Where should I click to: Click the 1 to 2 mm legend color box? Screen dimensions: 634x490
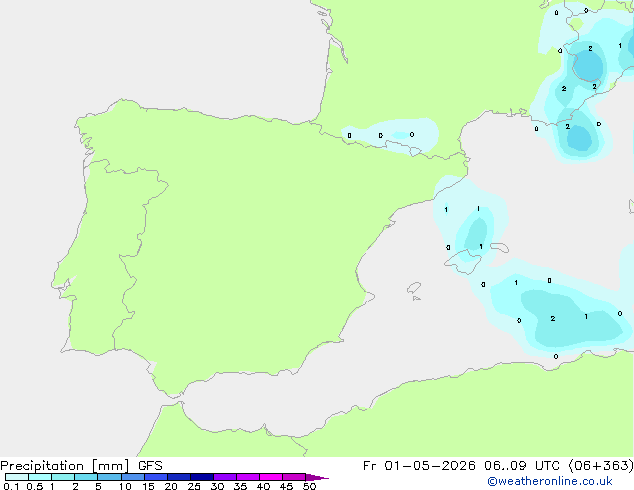coord(63,477)
